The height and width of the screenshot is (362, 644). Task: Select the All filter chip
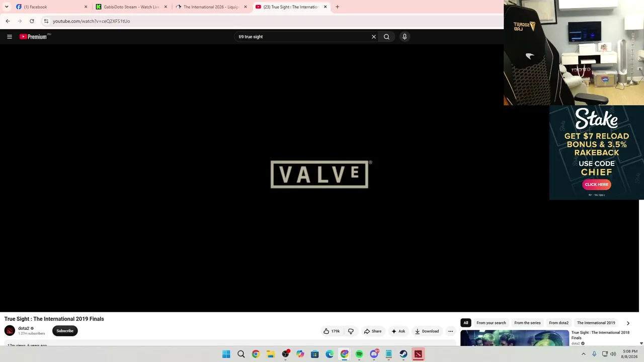click(466, 323)
